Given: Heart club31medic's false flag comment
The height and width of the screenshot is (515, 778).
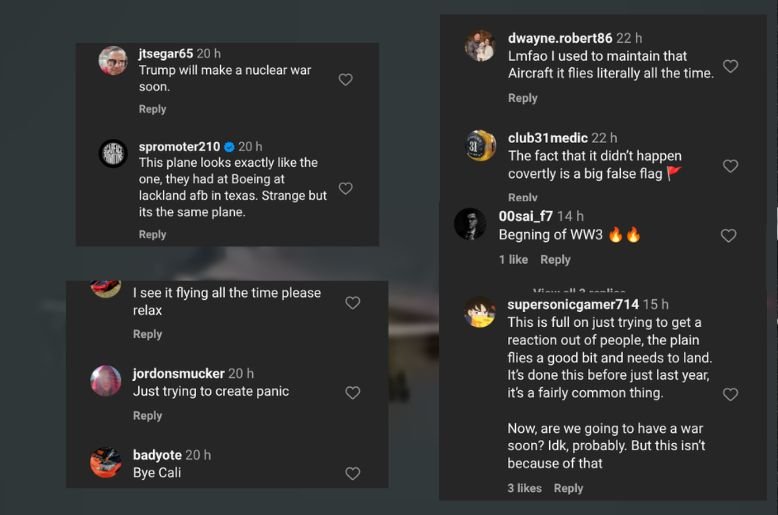Looking at the screenshot, I should (730, 166).
